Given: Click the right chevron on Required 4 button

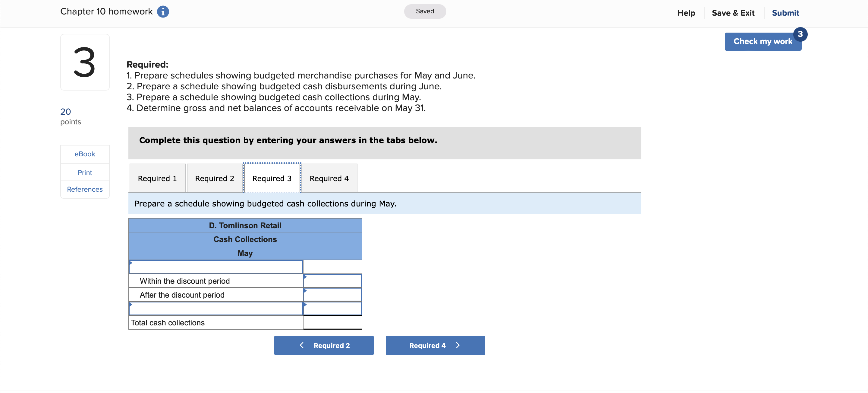Looking at the screenshot, I should tap(458, 345).
